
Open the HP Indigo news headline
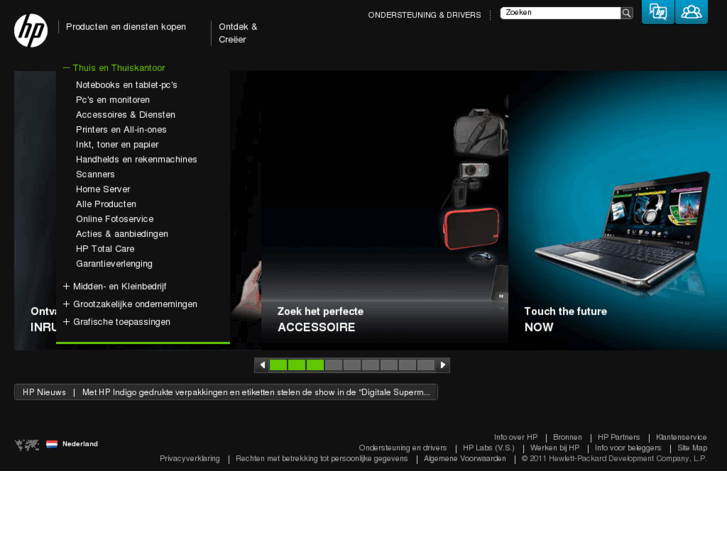[x=256, y=392]
